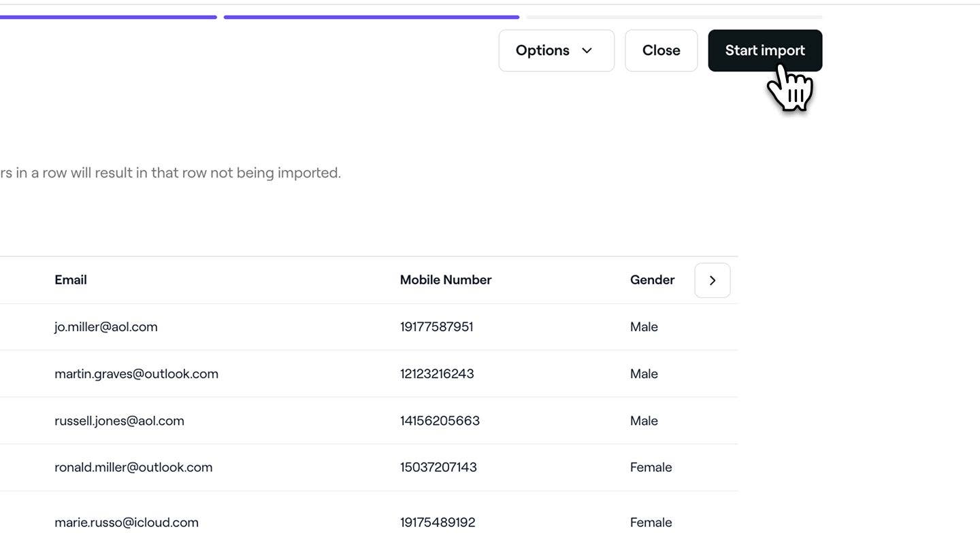Image resolution: width=980 pixels, height=544 pixels.
Task: Click email russell.jones@aol.com
Action: (x=119, y=421)
